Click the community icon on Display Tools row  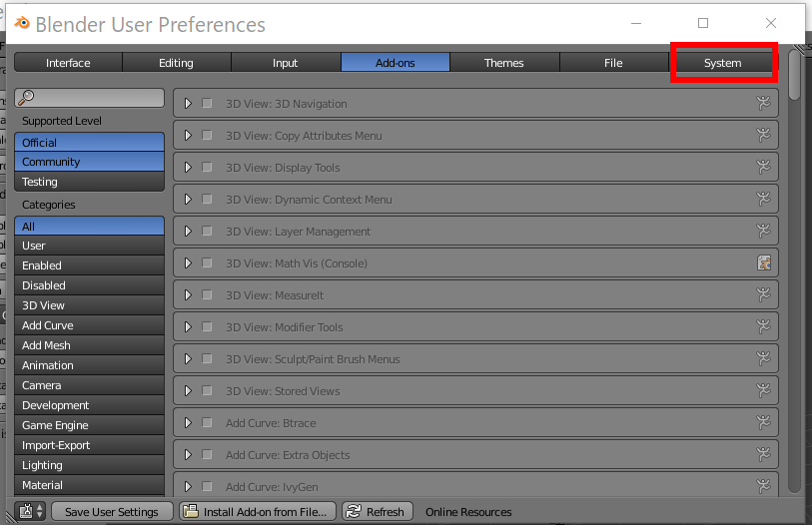click(763, 167)
